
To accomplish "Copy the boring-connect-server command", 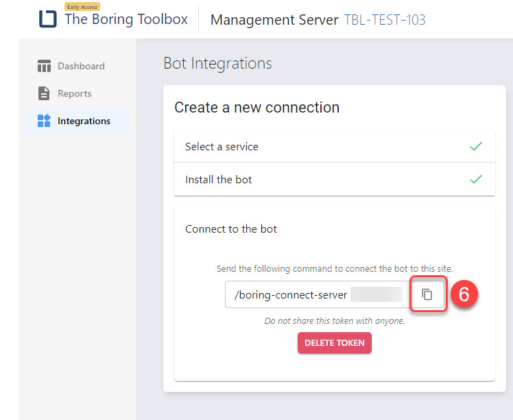I will pos(427,294).
